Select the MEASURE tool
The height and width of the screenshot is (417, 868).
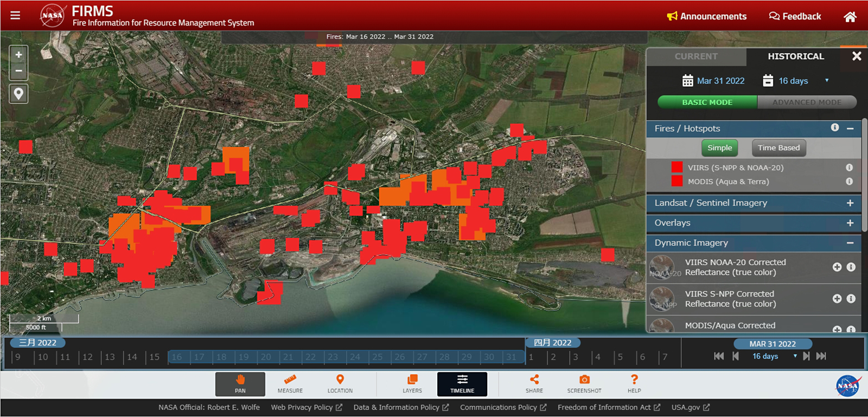(290, 384)
